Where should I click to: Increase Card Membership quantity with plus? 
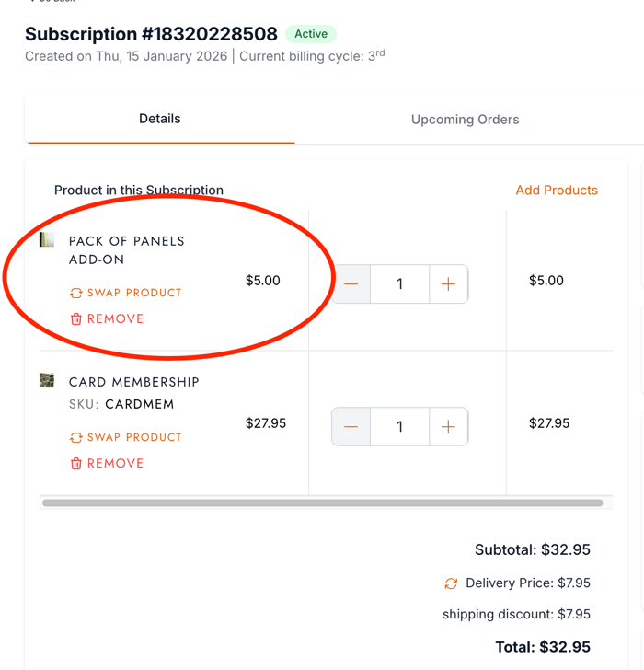tap(448, 427)
